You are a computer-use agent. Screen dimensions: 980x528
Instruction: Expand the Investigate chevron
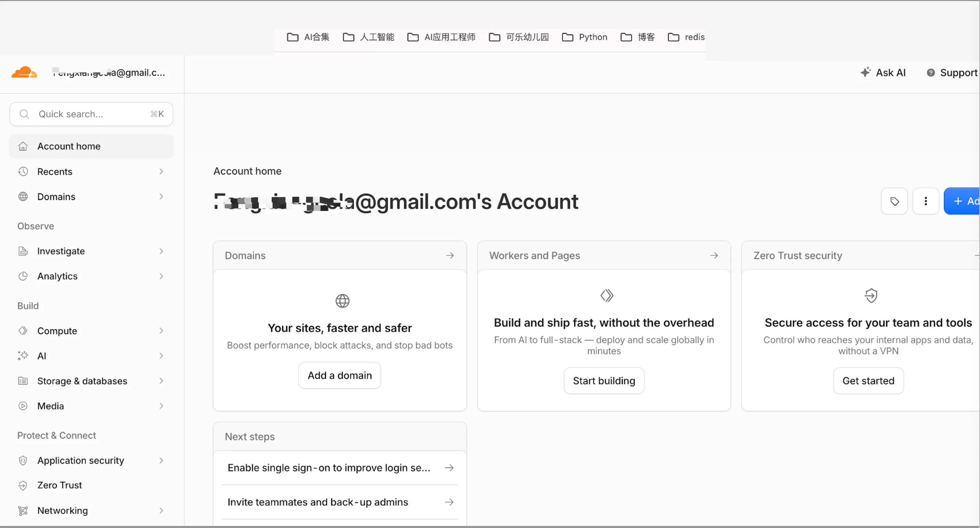tap(161, 251)
